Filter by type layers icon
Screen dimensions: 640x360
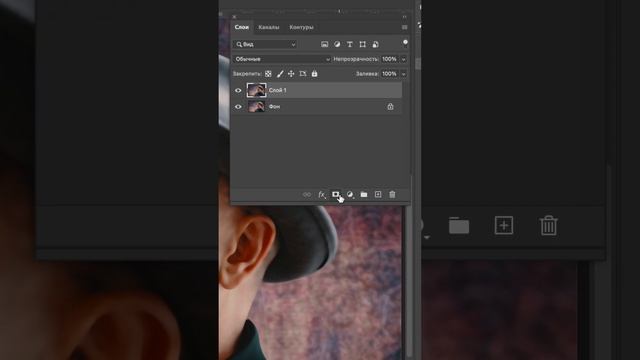coord(350,44)
